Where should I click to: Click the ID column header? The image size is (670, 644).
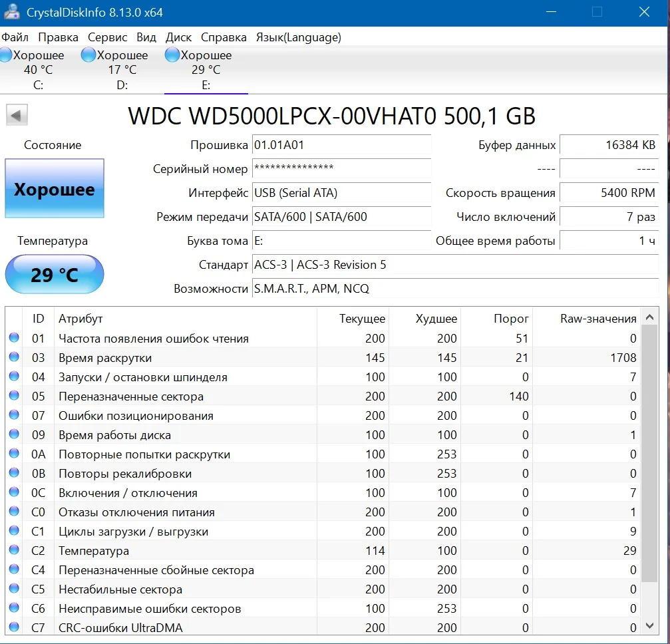point(38,319)
